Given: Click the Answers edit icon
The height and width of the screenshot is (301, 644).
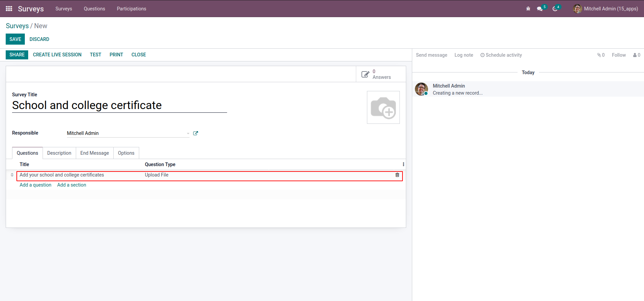Looking at the screenshot, I should tap(365, 74).
